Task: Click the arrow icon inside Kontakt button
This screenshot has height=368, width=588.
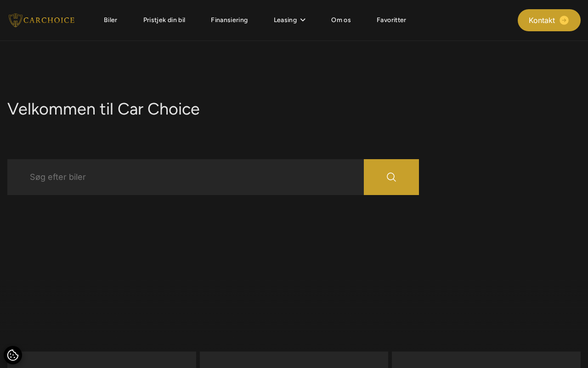Action: pyautogui.click(x=564, y=20)
